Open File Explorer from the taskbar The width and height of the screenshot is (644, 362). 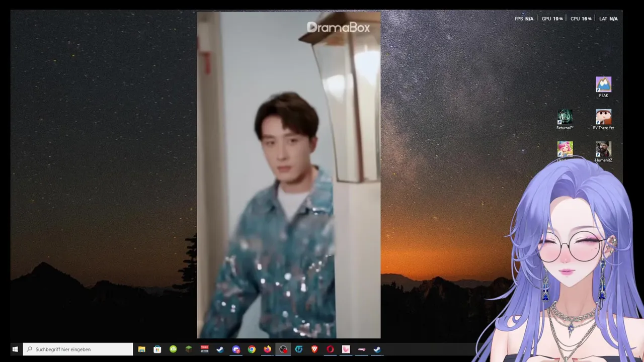point(142,349)
